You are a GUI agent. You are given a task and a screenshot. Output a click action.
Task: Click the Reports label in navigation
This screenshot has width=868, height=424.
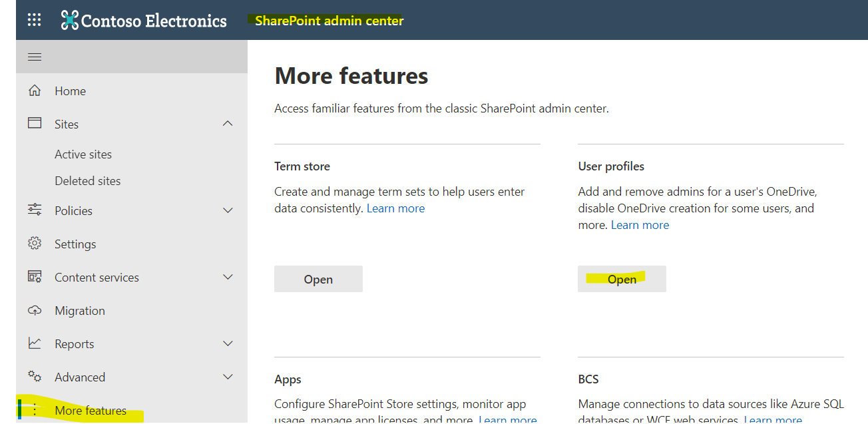[x=74, y=344]
